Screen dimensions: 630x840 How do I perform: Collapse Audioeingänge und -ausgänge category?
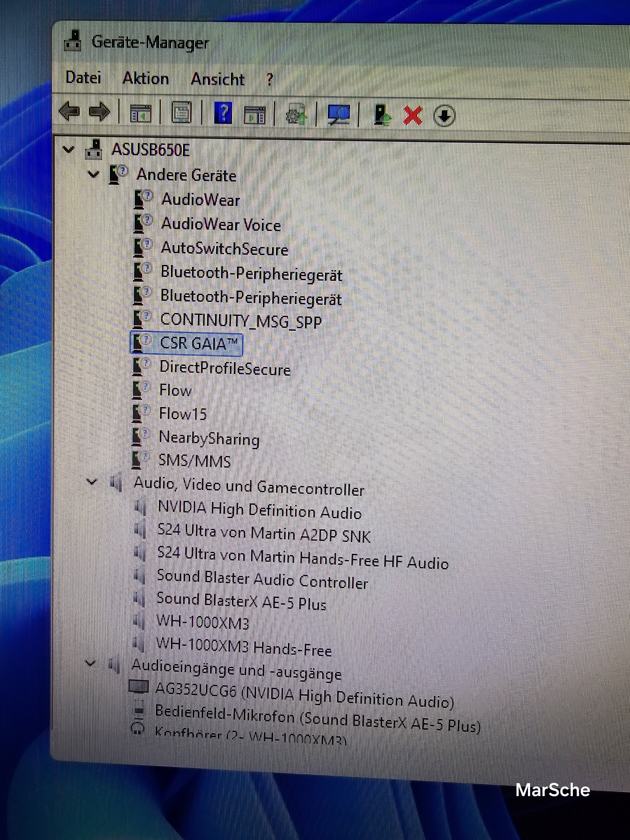[x=90, y=663]
